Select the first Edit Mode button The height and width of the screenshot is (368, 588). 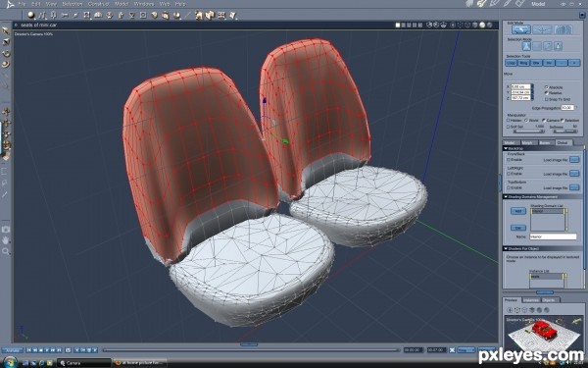[x=521, y=29]
